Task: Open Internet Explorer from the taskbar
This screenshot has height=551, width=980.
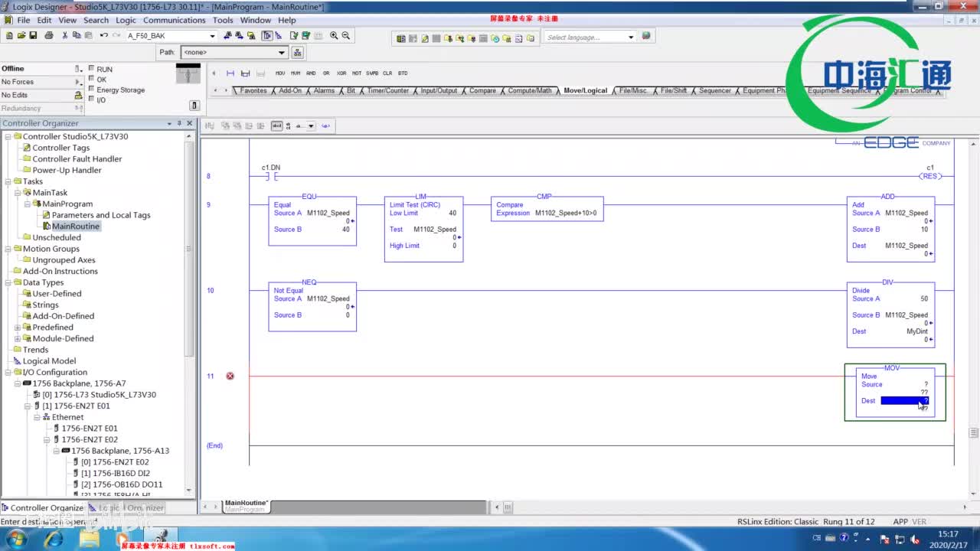Action: pyautogui.click(x=54, y=539)
